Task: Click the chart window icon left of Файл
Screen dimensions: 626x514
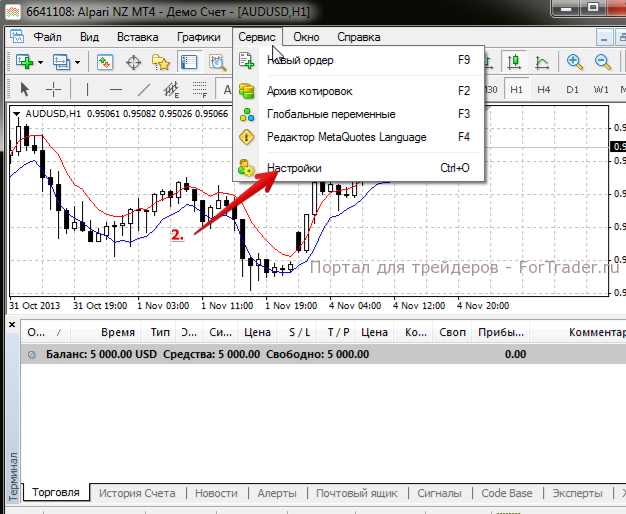Action: [17, 37]
